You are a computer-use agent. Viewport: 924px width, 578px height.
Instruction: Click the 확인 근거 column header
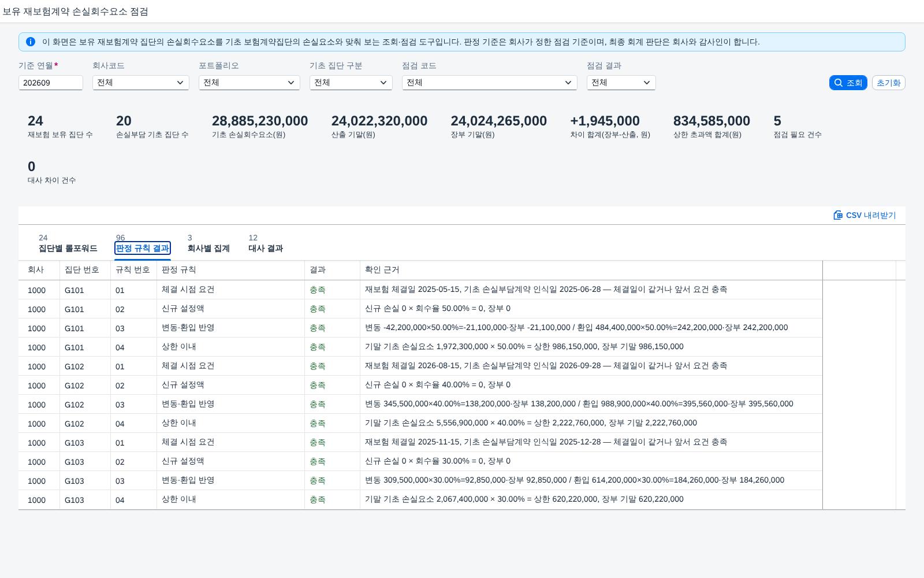591,270
